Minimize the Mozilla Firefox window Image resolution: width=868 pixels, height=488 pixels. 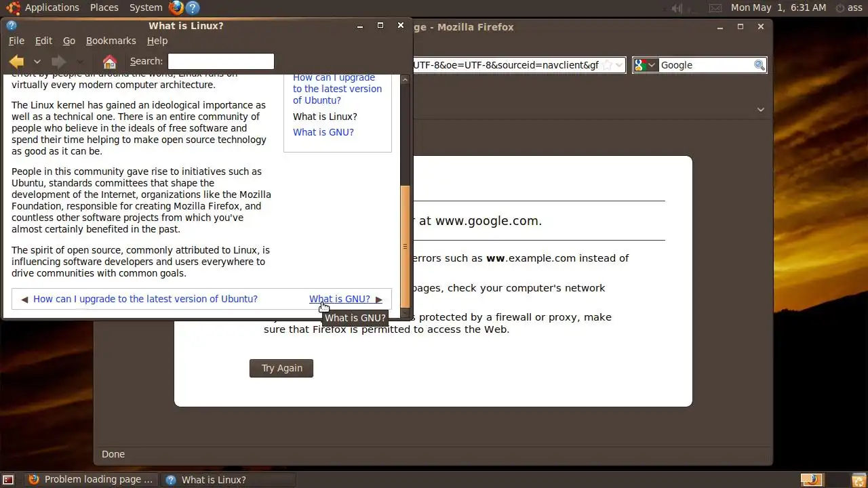point(719,26)
